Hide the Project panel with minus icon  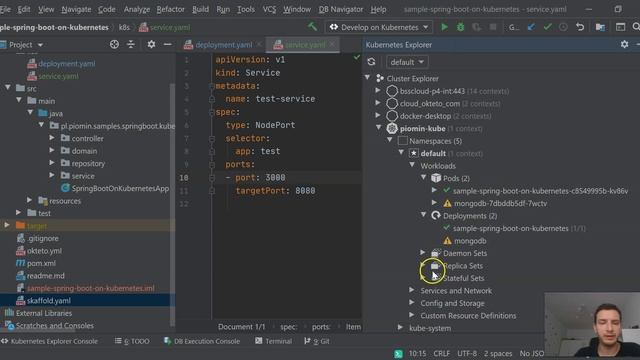tap(167, 44)
